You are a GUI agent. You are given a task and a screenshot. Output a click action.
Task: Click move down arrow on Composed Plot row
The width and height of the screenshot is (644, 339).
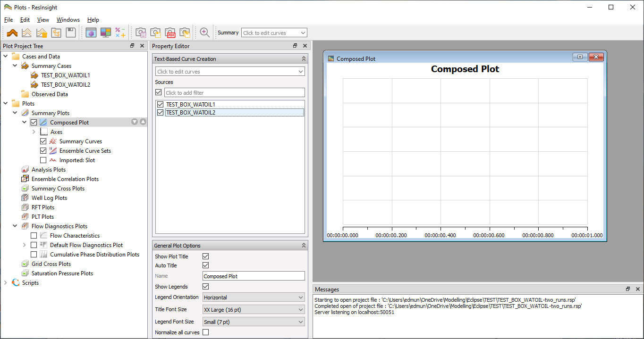[135, 122]
